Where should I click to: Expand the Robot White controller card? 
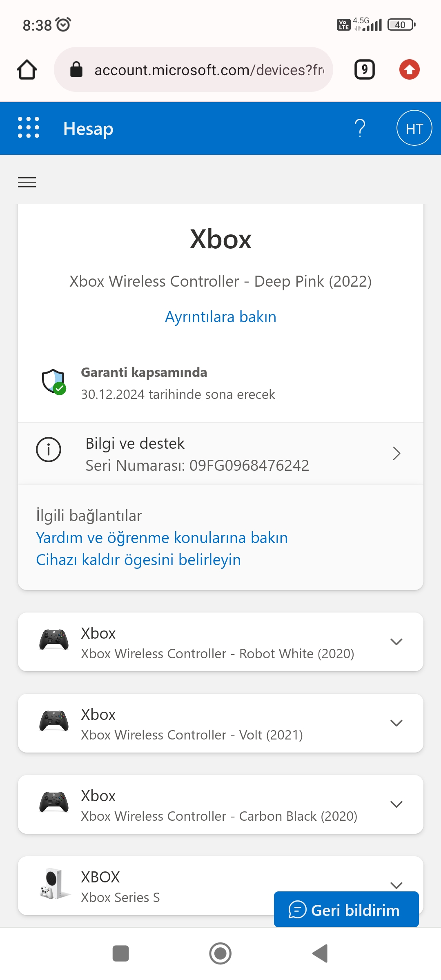coord(220,642)
